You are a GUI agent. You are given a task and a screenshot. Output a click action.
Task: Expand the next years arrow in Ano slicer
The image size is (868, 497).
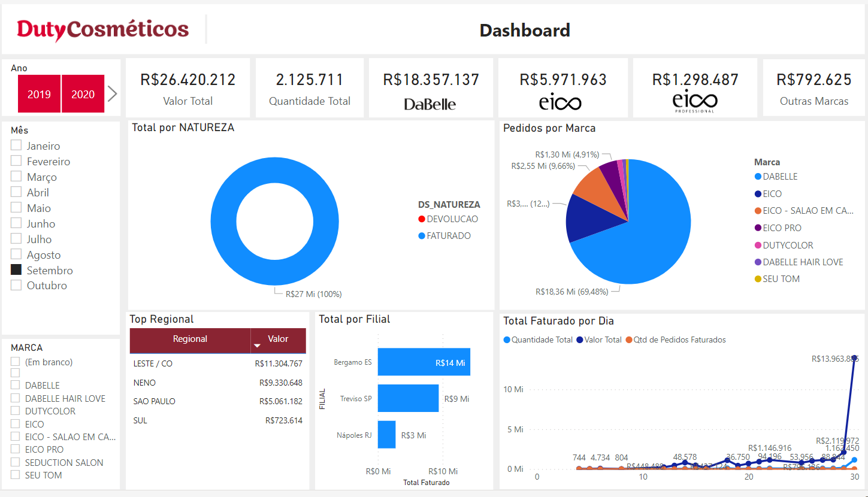[112, 93]
